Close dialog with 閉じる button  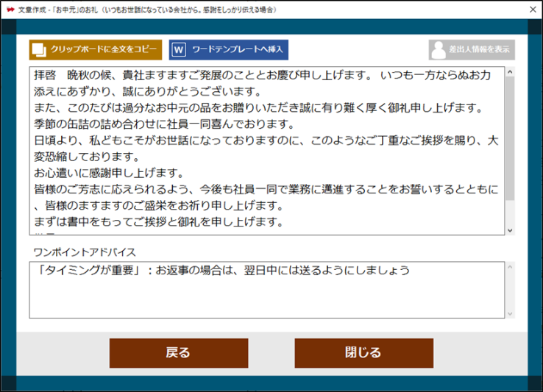pyautogui.click(x=363, y=353)
